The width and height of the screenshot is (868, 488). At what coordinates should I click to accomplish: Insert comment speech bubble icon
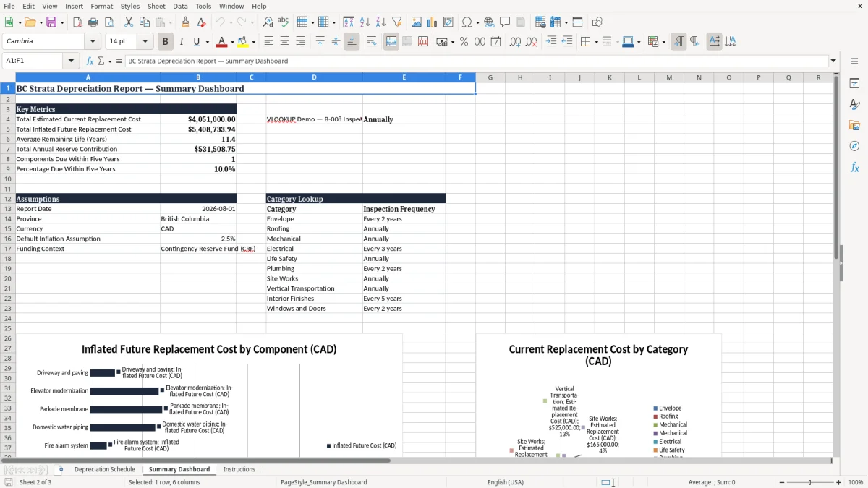coord(505,22)
